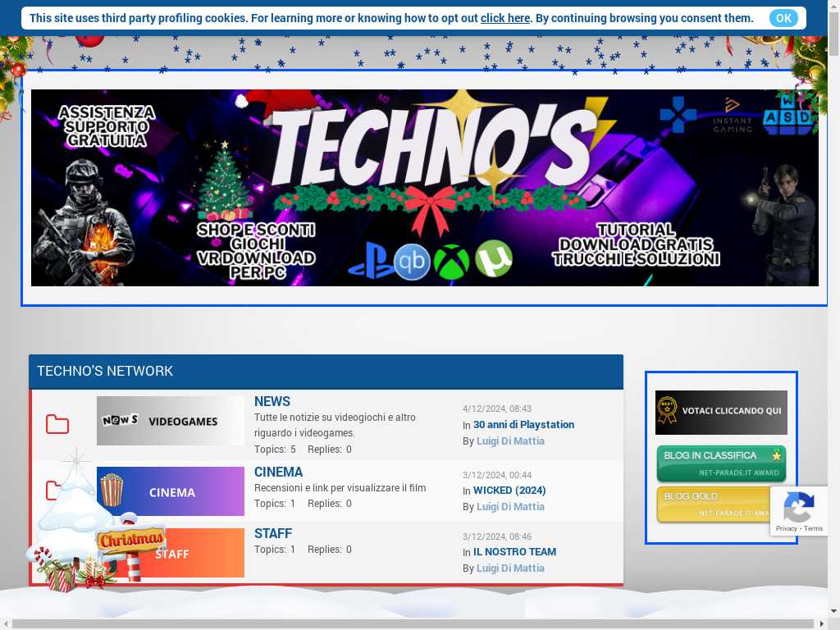Open the cookie policy 'click here' link
This screenshot has height=630, width=840.
pos(505,18)
